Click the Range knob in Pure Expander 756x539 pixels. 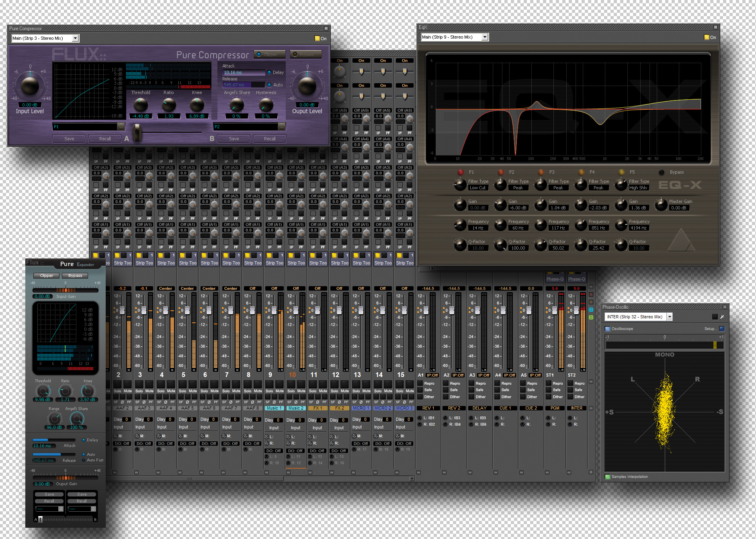[x=54, y=419]
